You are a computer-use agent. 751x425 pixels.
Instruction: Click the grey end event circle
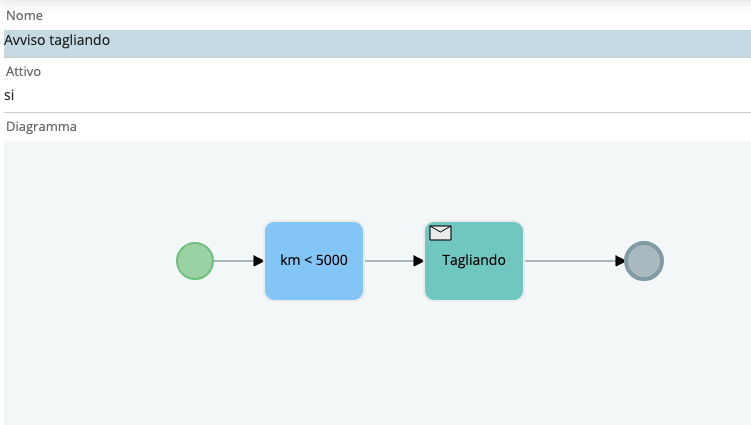click(644, 261)
